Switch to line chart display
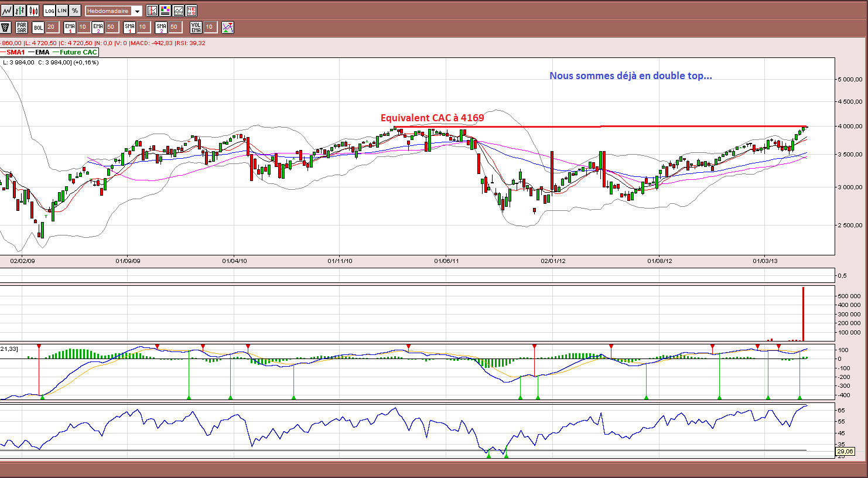 point(7,11)
